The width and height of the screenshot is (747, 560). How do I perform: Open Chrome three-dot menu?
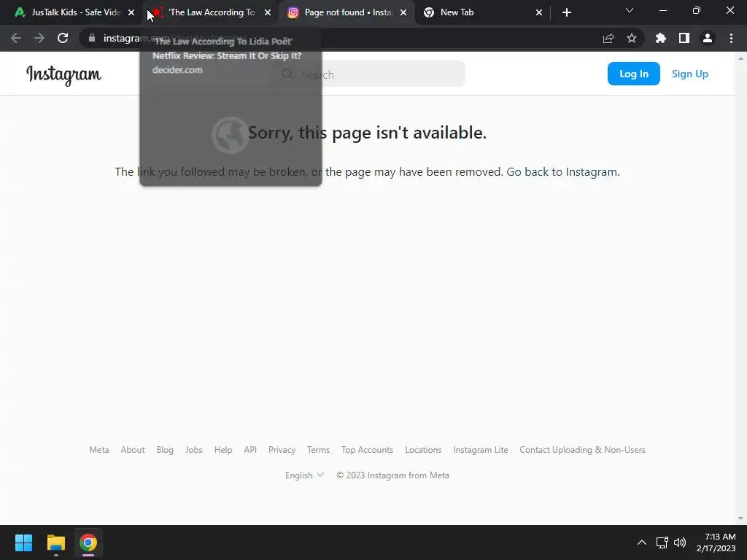click(731, 38)
